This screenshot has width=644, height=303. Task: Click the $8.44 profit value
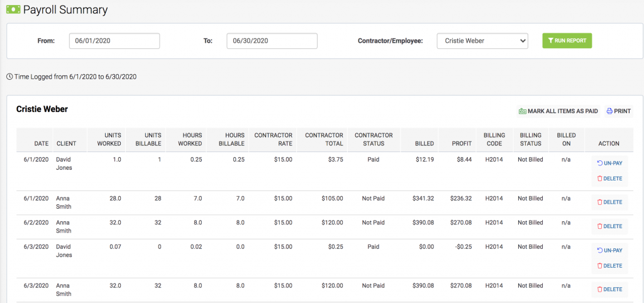point(464,159)
